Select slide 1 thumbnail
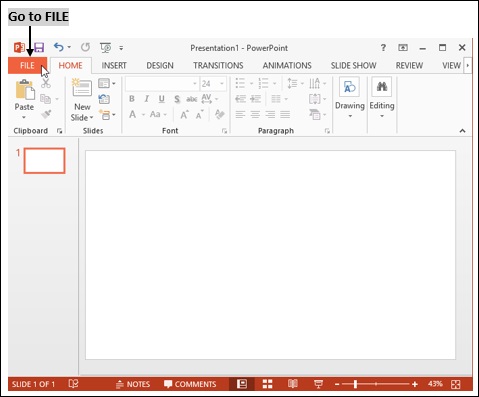The image size is (479, 397). pyautogui.click(x=44, y=161)
